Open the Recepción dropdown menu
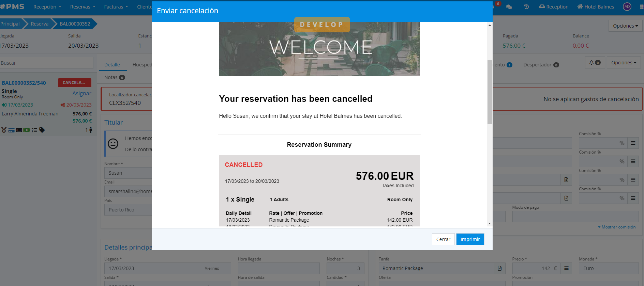This screenshot has width=644, height=286. pos(47,7)
